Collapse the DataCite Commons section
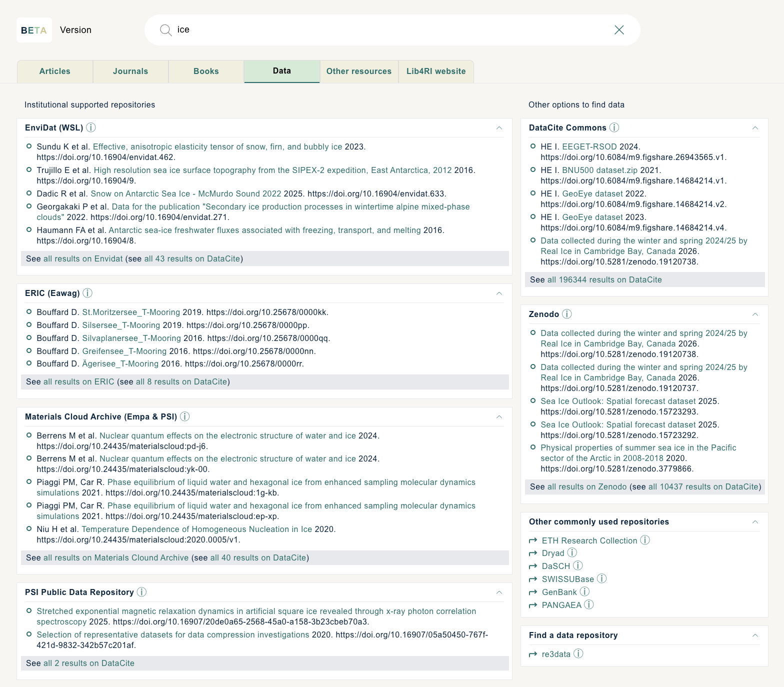Screen dimensions: 784x687 tap(755, 128)
